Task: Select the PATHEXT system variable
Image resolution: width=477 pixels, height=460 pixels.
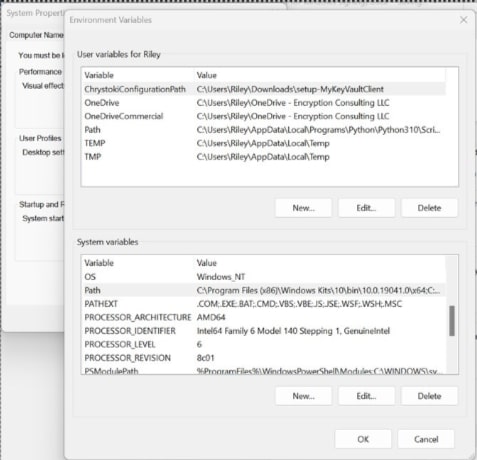Action: (263, 304)
